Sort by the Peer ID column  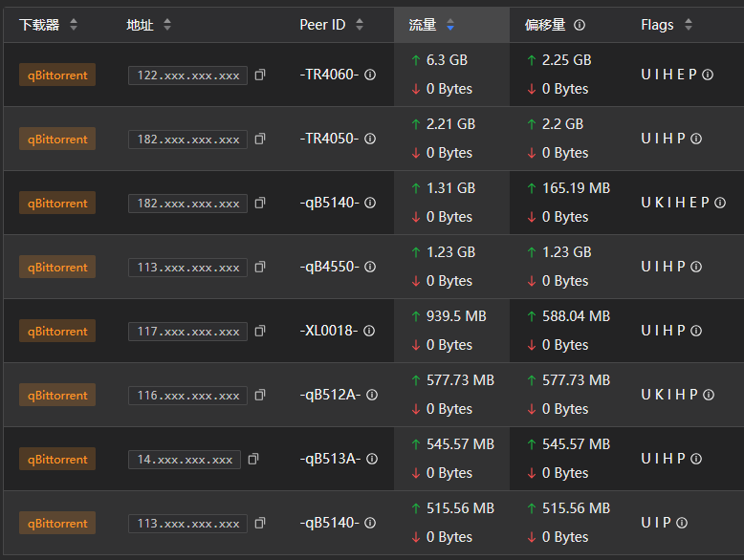click(x=360, y=25)
